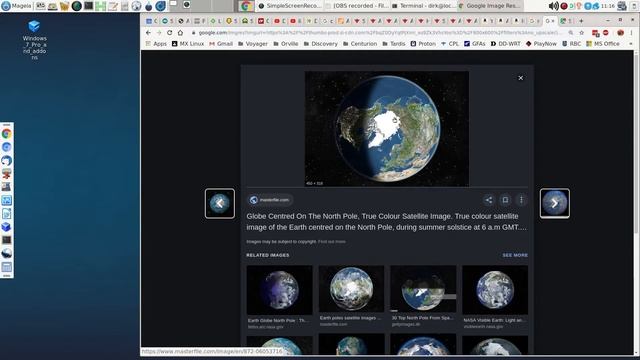Viewport: 640px width, 360px height.
Task: Switch to the SimpleScreenRecorder taskbar window
Action: tap(289, 6)
